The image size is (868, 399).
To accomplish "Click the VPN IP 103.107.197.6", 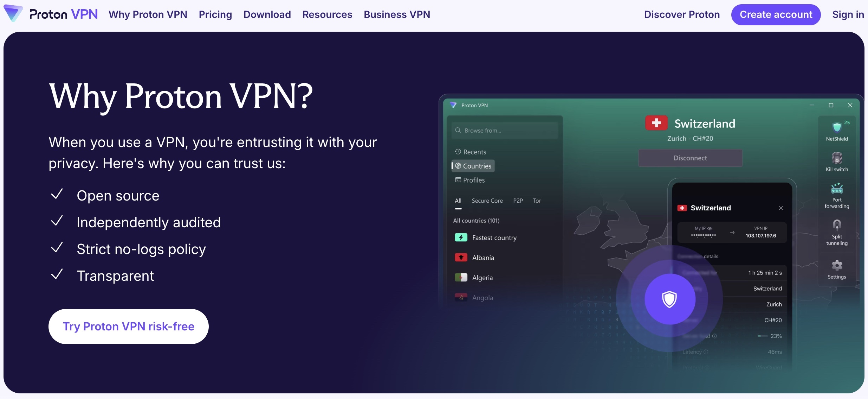I will [761, 235].
